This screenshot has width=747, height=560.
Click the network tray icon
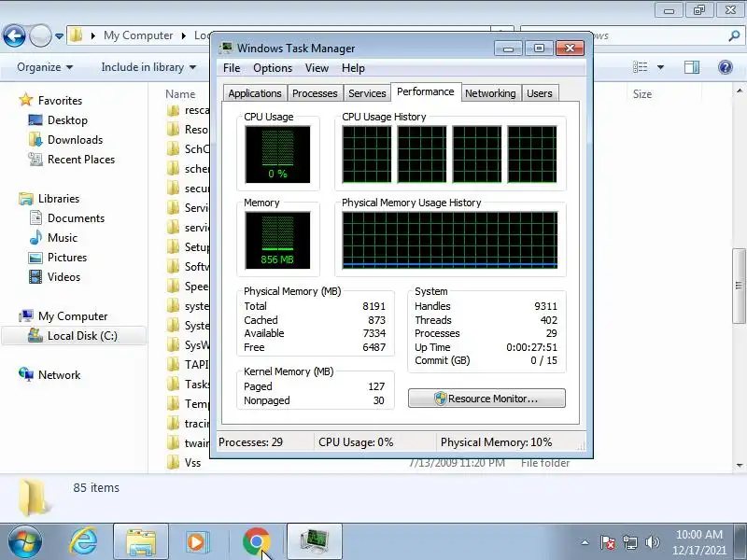629,542
